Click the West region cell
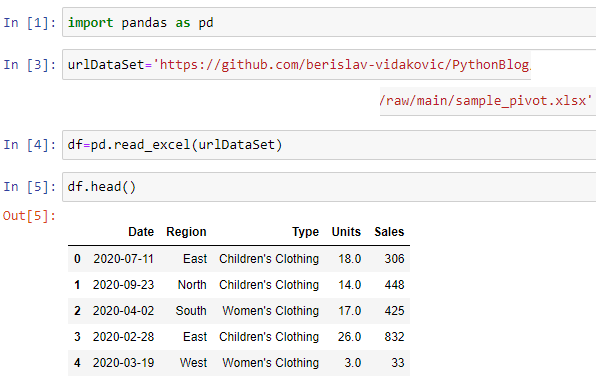The image size is (600, 377). coord(193,363)
